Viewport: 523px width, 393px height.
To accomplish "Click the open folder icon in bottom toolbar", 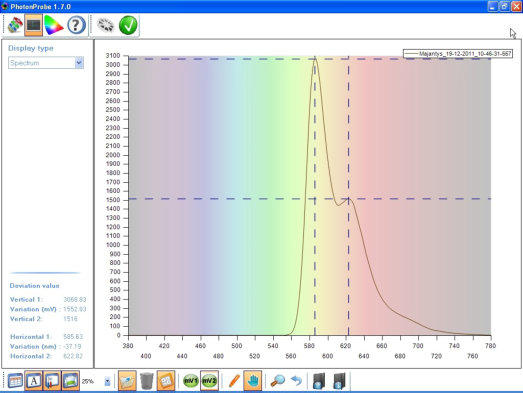I will [x=127, y=381].
